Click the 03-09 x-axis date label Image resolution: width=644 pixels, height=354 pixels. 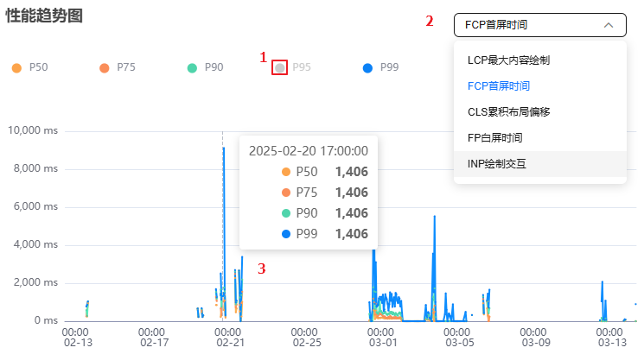tap(536, 343)
